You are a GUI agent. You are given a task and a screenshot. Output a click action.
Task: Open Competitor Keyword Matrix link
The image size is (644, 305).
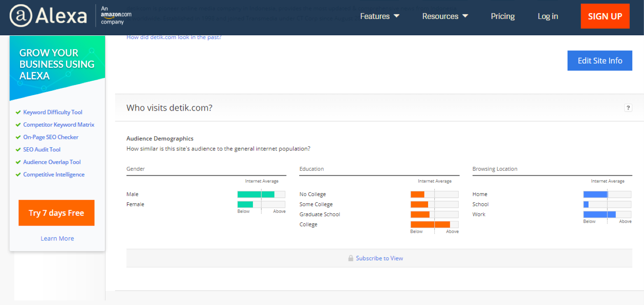[x=59, y=125]
